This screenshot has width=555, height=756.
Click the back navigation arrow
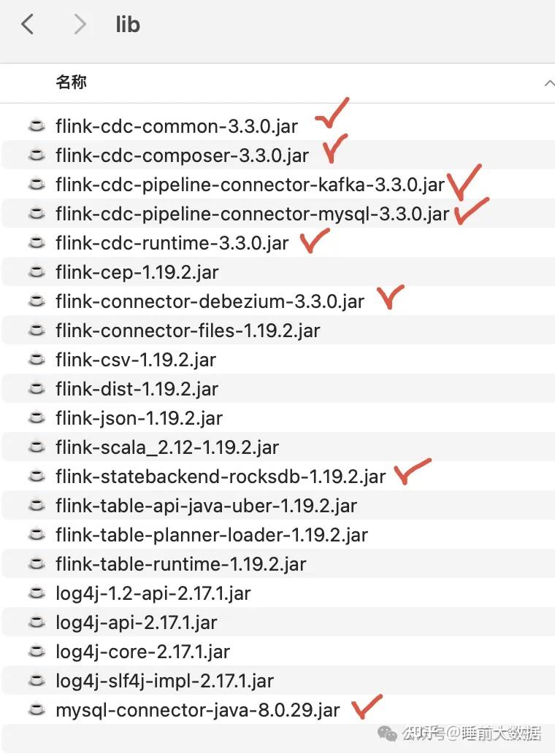(x=27, y=24)
